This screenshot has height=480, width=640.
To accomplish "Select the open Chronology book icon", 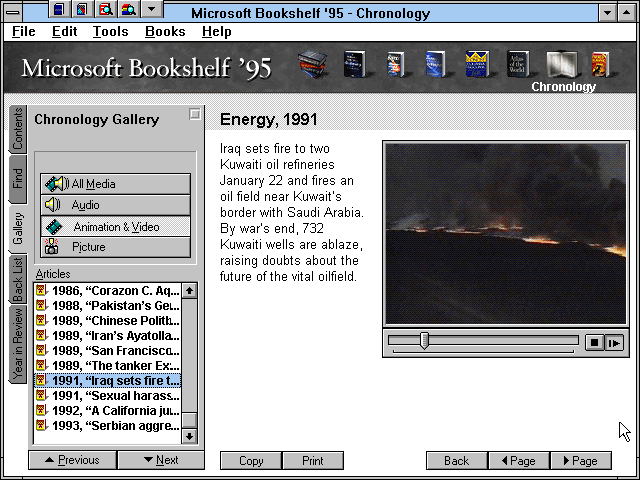I will (x=562, y=64).
